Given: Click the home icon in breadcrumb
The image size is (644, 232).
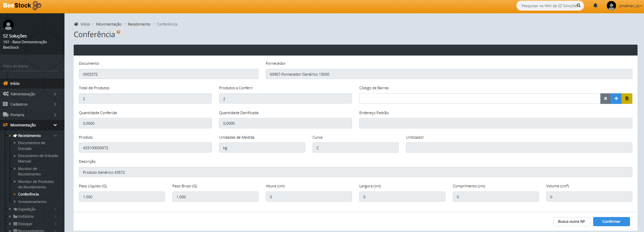Looking at the screenshot, I should coord(76,24).
